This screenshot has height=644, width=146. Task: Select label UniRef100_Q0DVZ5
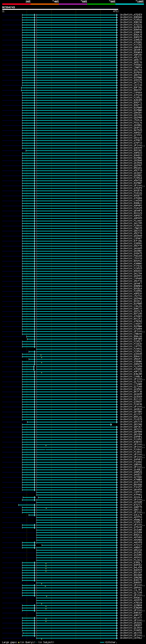click(x=131, y=80)
